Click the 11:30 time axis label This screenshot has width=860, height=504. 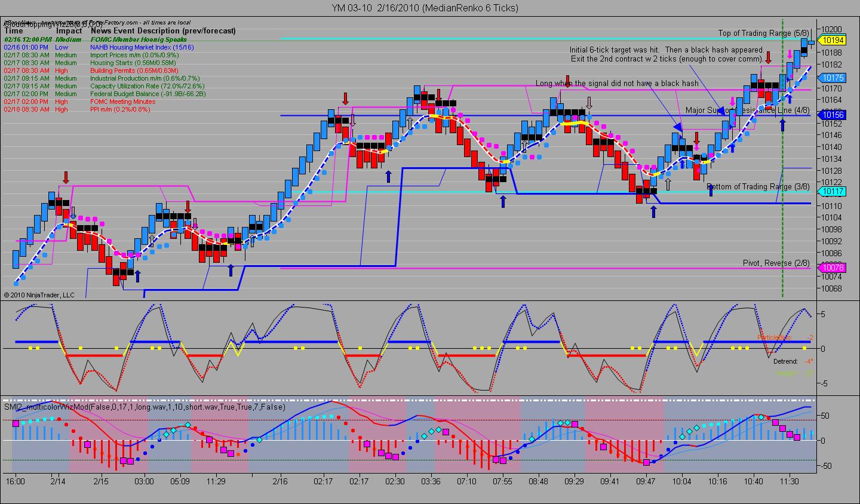click(789, 481)
